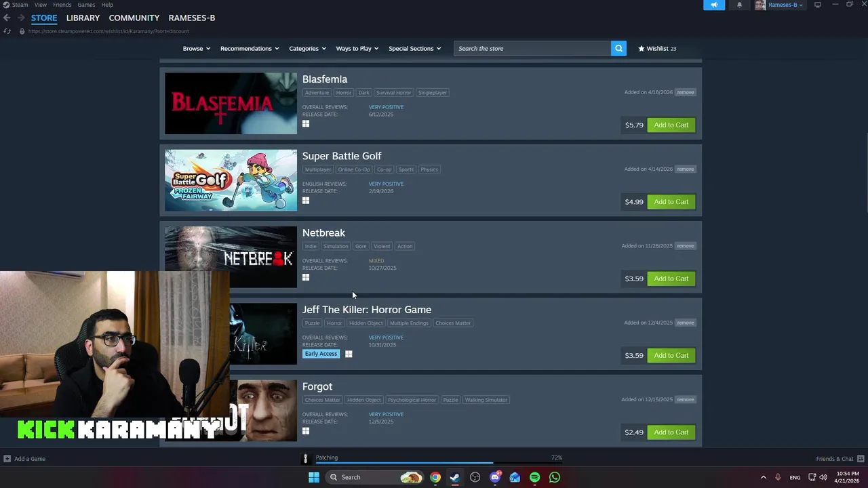
Task: Switch to the LIBRARY tab
Action: [83, 18]
